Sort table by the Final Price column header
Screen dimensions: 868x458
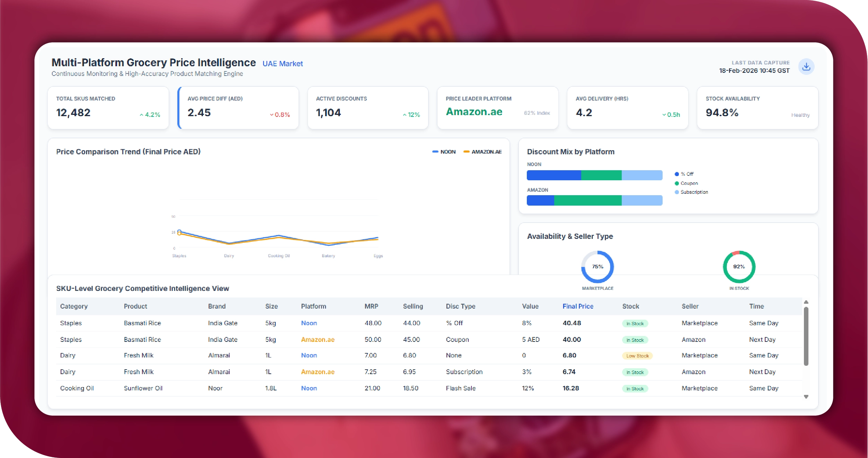(578, 306)
